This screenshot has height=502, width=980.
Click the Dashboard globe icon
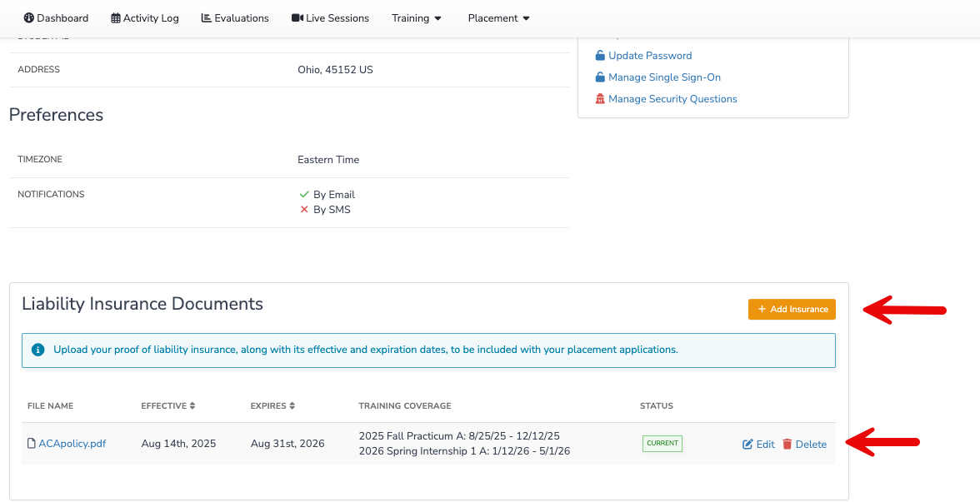click(28, 18)
